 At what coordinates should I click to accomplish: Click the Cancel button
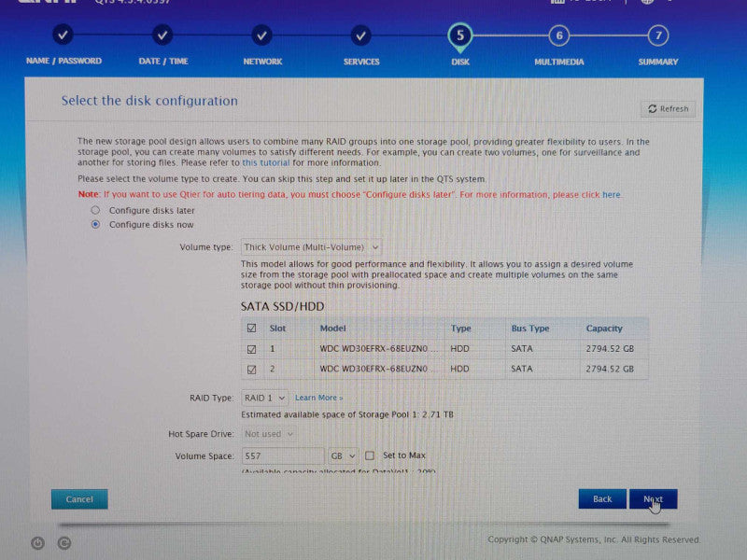click(79, 499)
